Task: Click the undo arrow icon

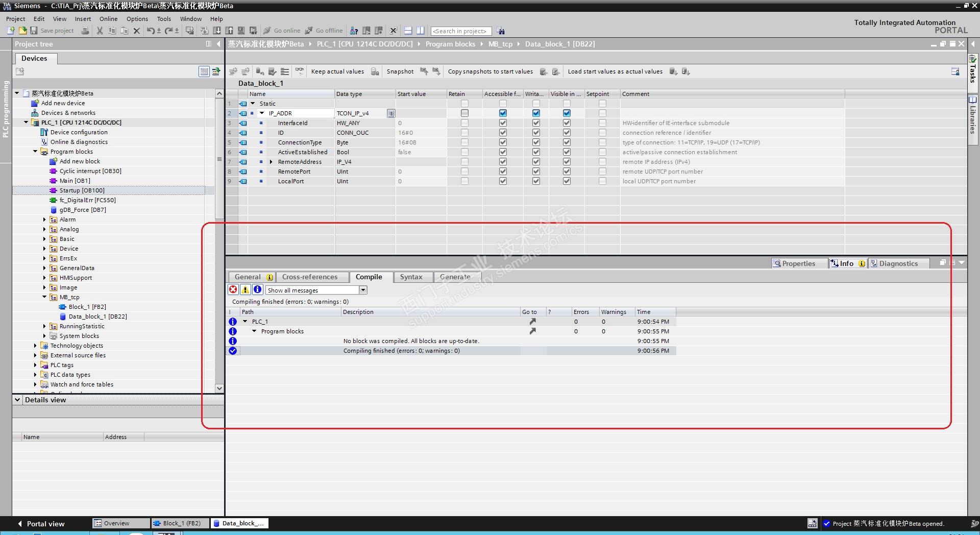Action: (151, 31)
